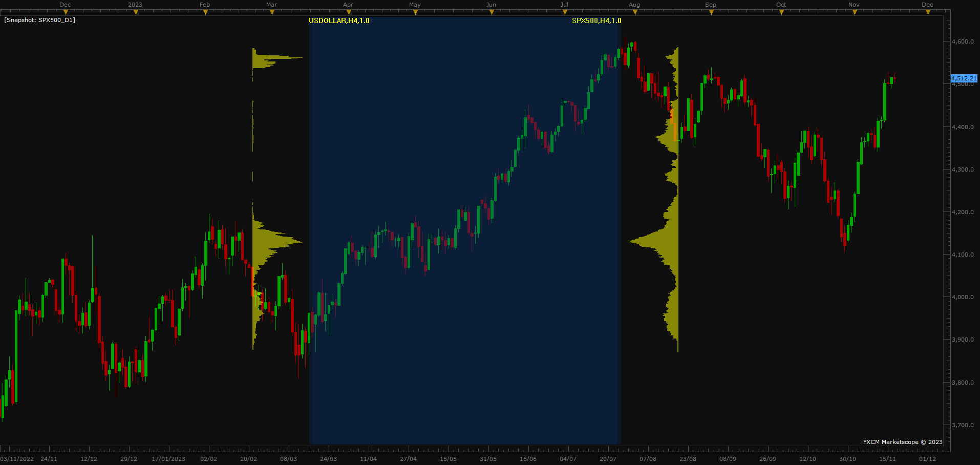Click the 12/12 date axis label
The width and height of the screenshot is (980, 465).
(89, 459)
